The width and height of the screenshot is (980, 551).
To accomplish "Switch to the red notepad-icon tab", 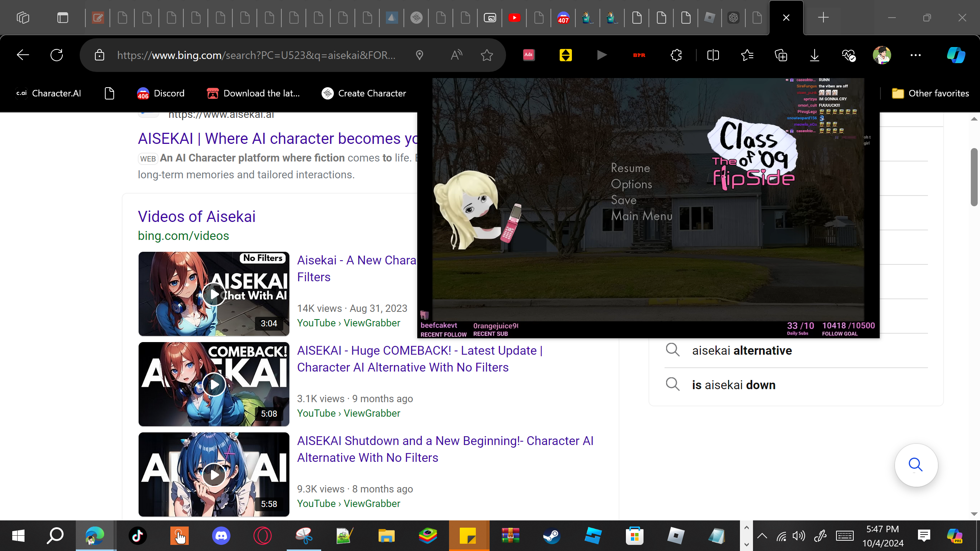I will (x=98, y=18).
